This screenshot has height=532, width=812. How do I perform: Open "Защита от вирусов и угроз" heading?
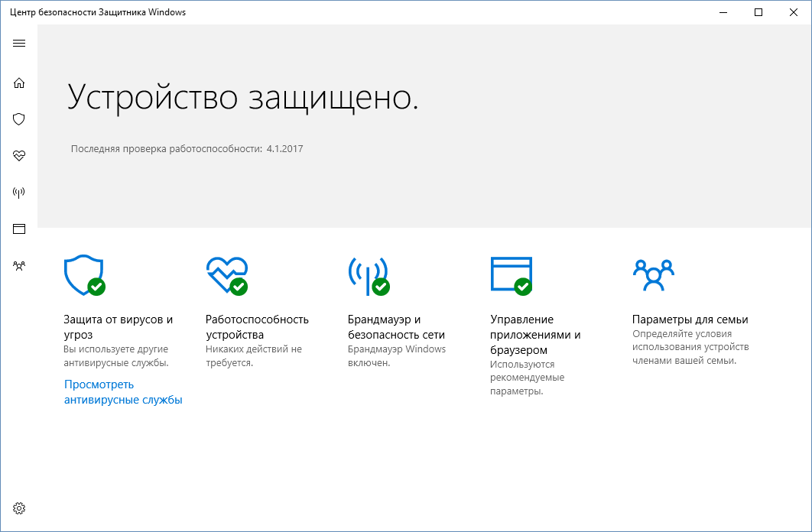(x=119, y=327)
